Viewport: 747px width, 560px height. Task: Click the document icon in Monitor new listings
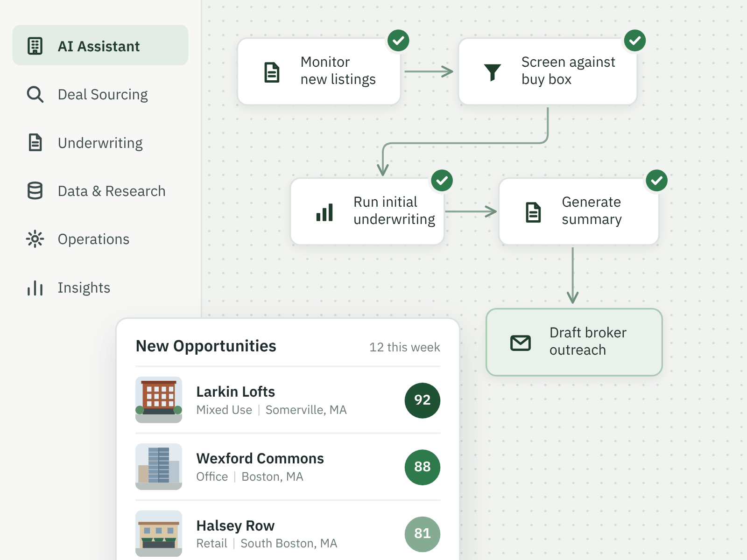[x=272, y=72]
